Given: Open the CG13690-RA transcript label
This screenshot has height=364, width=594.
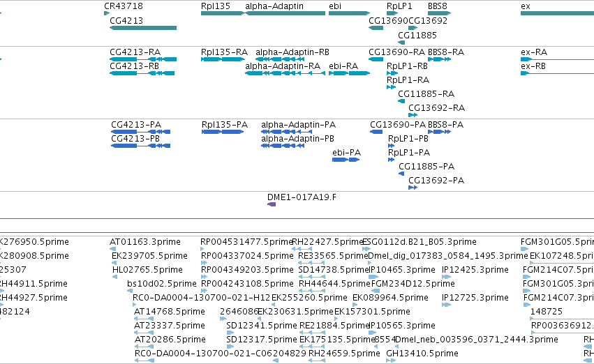Looking at the screenshot, I should coord(397,52).
